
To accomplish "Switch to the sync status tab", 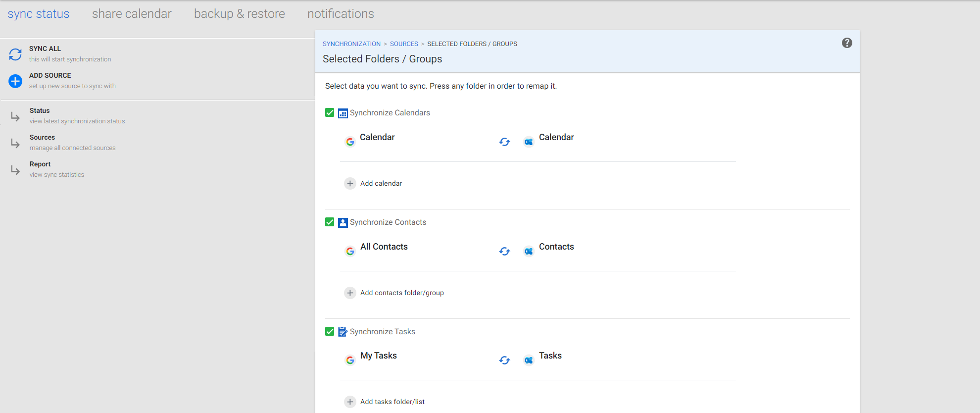I will [39, 14].
